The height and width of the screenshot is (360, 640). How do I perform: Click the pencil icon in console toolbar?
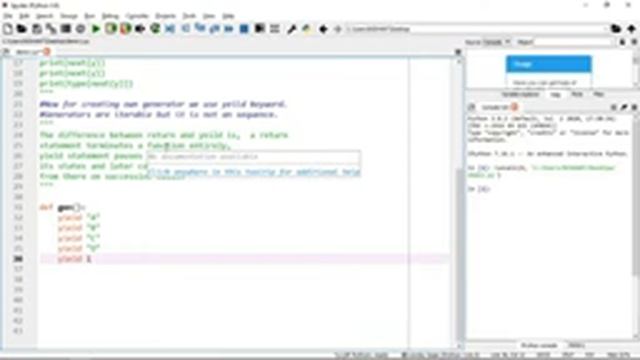click(624, 107)
